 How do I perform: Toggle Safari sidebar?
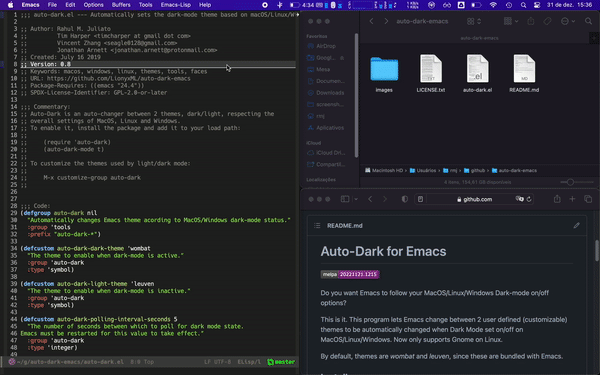click(x=345, y=199)
